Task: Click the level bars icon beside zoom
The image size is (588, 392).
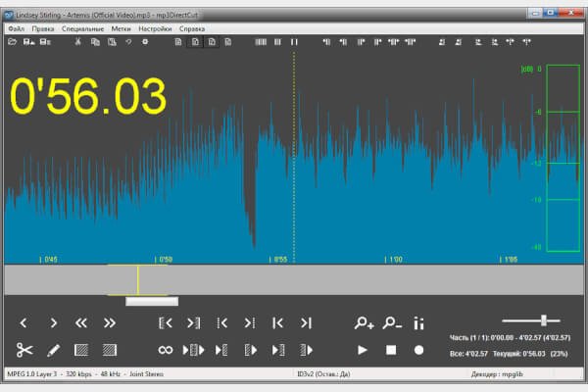Action: 418,323
